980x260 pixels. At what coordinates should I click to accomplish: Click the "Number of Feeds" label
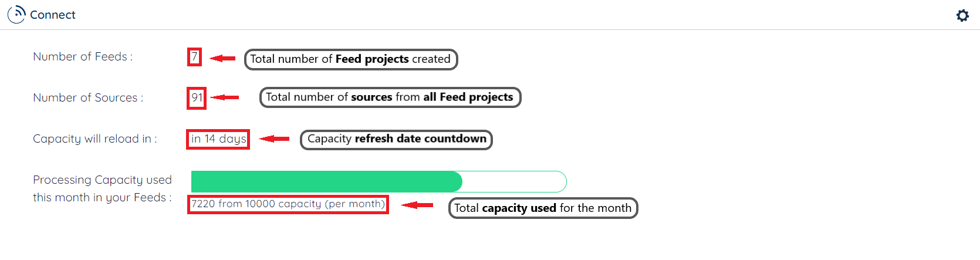pyautogui.click(x=83, y=56)
